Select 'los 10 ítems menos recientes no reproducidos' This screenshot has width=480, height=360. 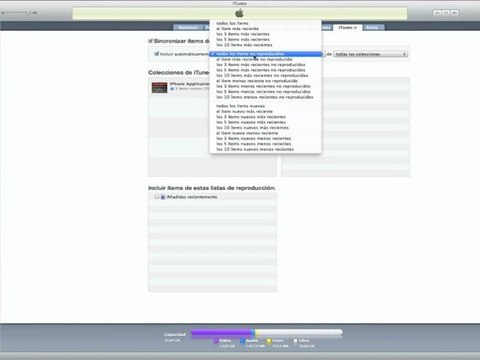tap(265, 97)
